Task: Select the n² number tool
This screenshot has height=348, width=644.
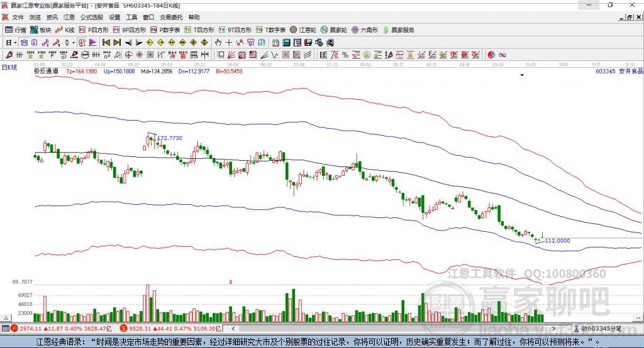Action: click(x=107, y=55)
